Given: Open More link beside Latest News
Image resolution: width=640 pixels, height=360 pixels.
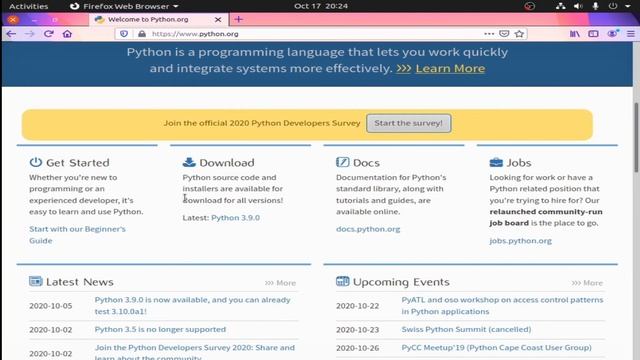Looking at the screenshot, I should (280, 283).
